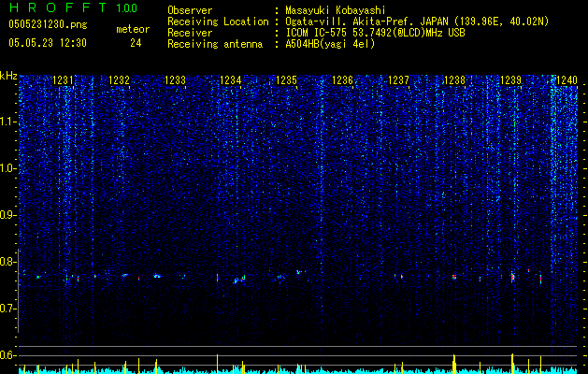Select the version number 1.0.0
The width and height of the screenshot is (588, 374).
click(127, 8)
